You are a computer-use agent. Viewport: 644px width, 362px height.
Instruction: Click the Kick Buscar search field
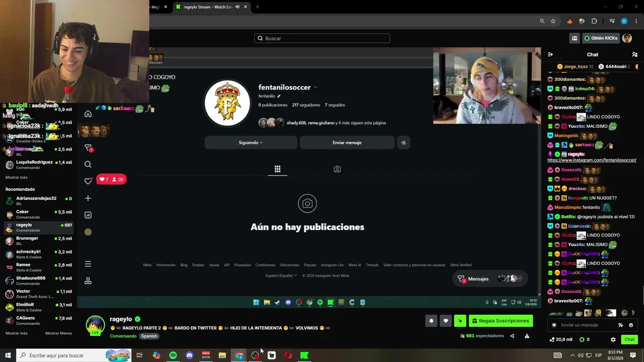(x=322, y=38)
